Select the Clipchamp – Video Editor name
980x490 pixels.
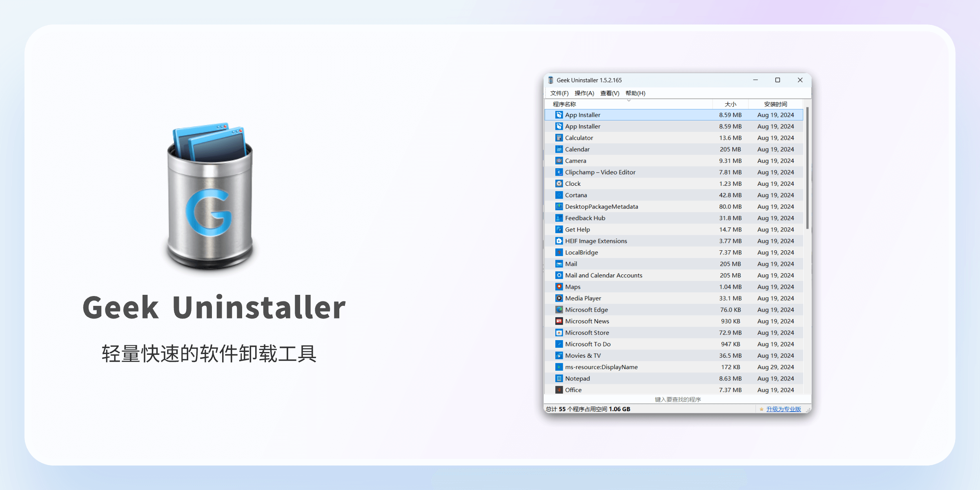[x=600, y=172]
